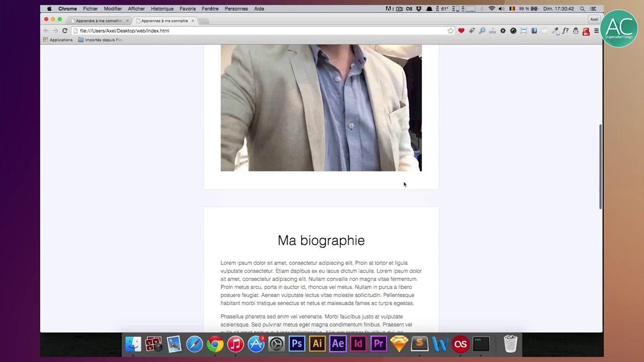Open the Modifier menu
644x362 pixels.
pyautogui.click(x=113, y=9)
